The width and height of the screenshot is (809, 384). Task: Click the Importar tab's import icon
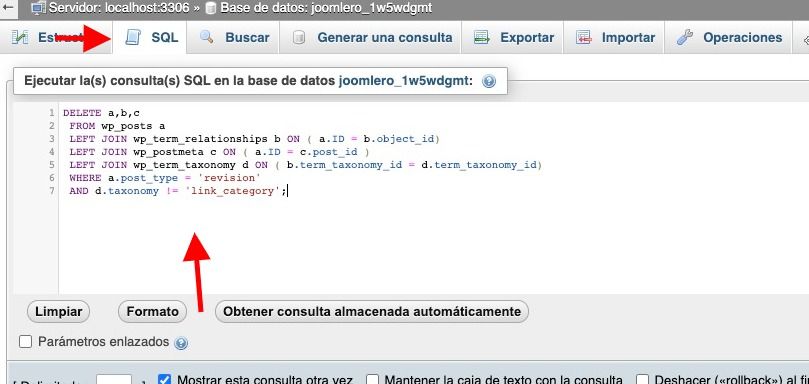coord(584,37)
